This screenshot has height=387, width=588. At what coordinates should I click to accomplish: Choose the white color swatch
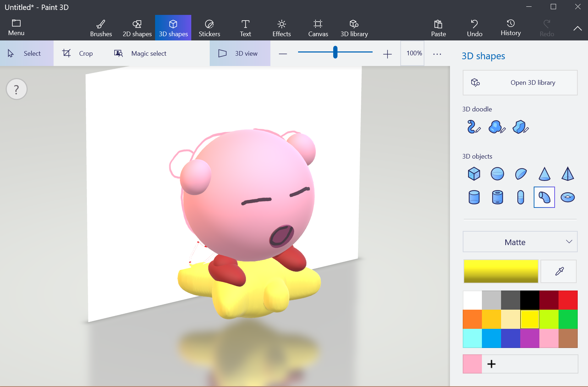pyautogui.click(x=473, y=300)
